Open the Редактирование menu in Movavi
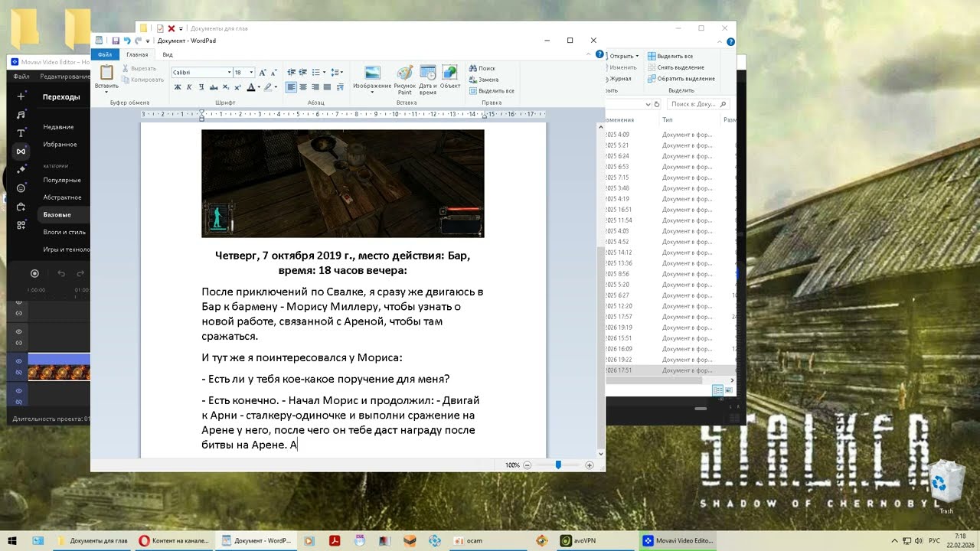The height and width of the screenshot is (551, 980). point(65,77)
